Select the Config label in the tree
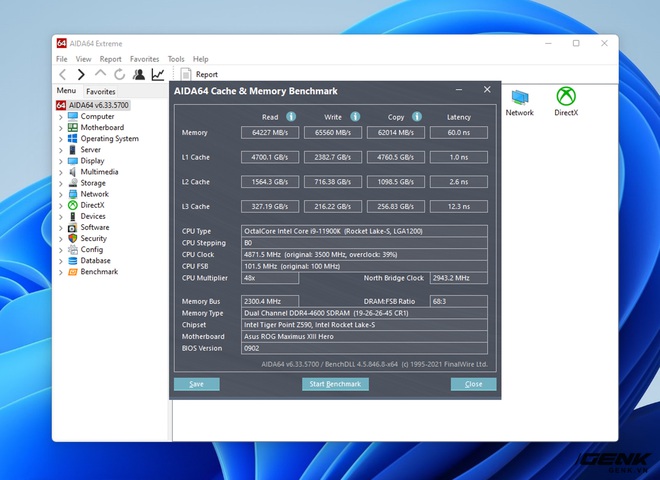The image size is (660, 480). pos(92,249)
